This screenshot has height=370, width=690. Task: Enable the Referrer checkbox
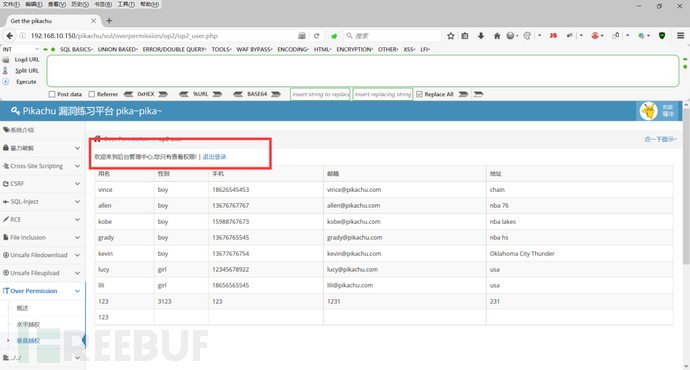coord(92,94)
